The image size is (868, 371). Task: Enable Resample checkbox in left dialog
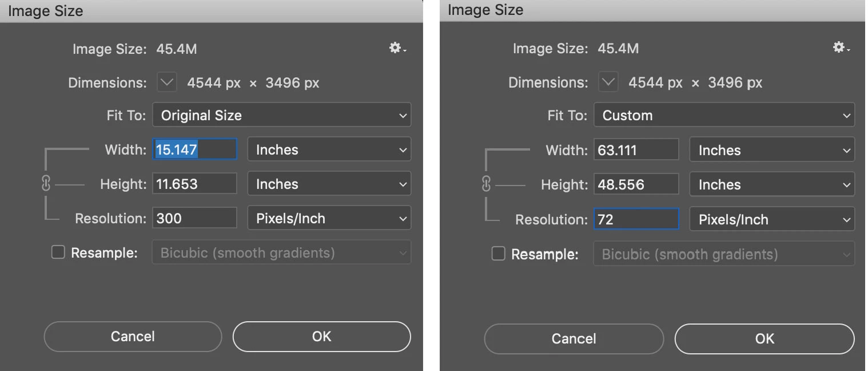tap(58, 252)
